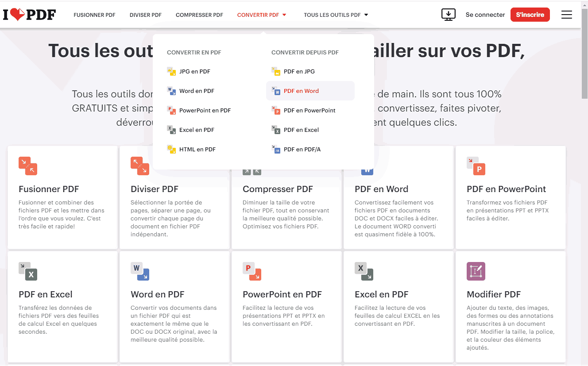Choose PDF en PowerPoint menu entry
This screenshot has width=588, height=366.
(x=310, y=110)
